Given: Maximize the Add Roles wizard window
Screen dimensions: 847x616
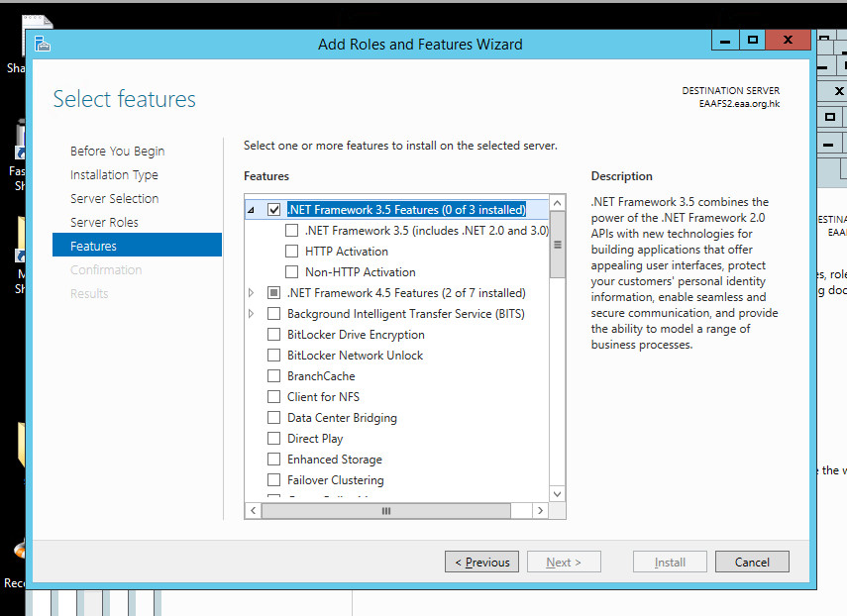Looking at the screenshot, I should pos(753,41).
